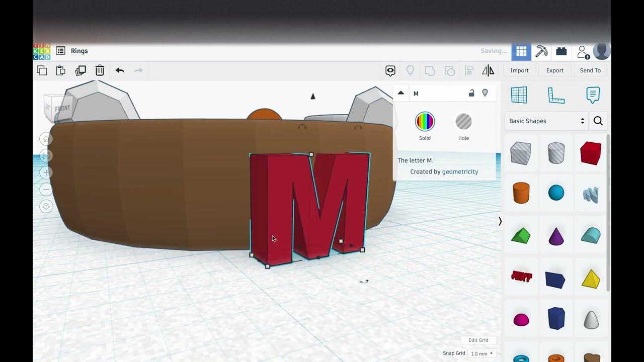This screenshot has width=644, height=362.
Task: Click the Edit Grid button
Action: [x=478, y=340]
